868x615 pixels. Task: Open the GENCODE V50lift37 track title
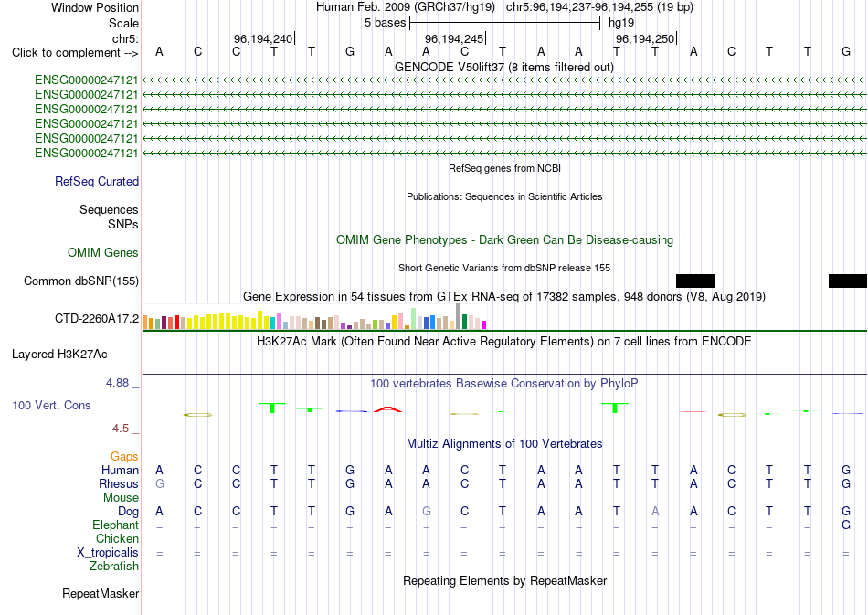pos(504,67)
